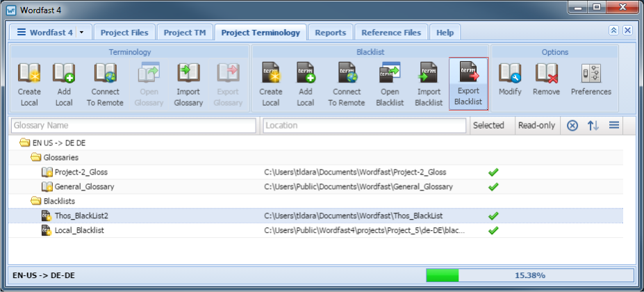Toggle Selected checkmark for Local_Blacklist
The width and height of the screenshot is (644, 292).
click(x=493, y=230)
